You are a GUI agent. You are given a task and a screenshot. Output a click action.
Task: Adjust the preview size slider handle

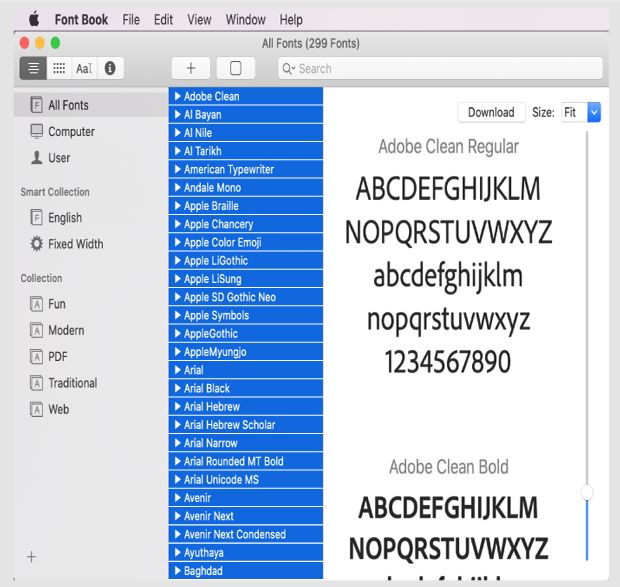pos(587,492)
